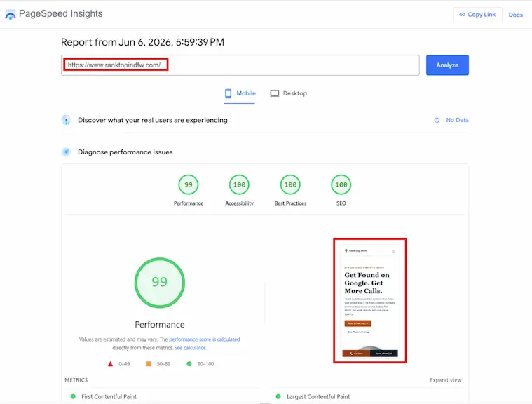Click the desktop monitor icon
This screenshot has width=532, height=404.
[274, 93]
